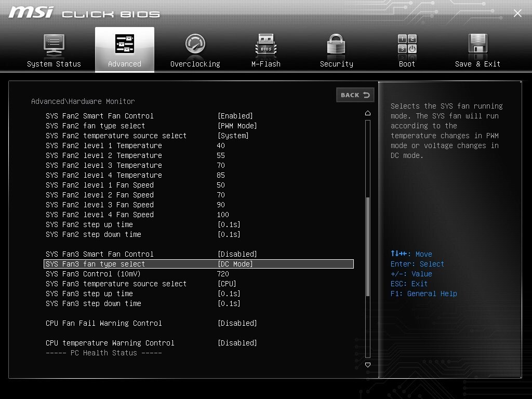
Task: Click the scroll up arrow
Action: 368,113
